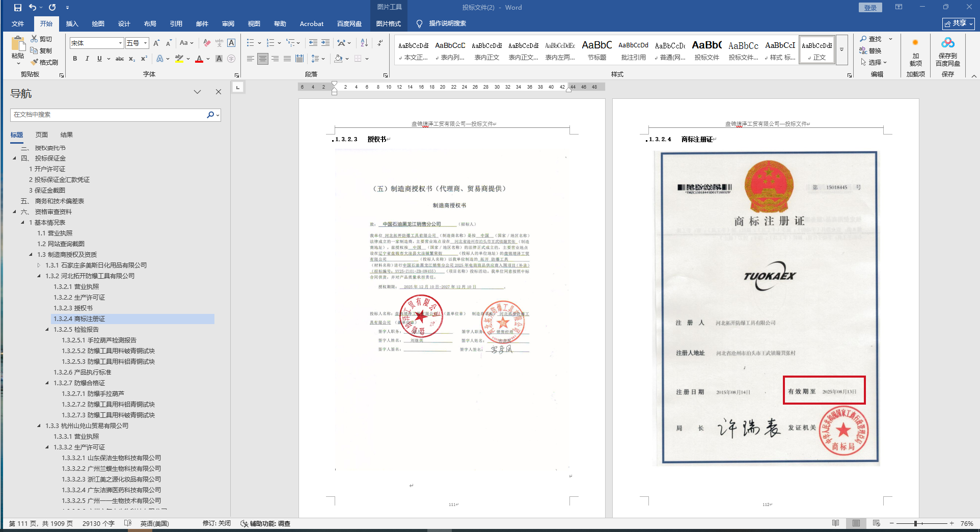
Task: Save the document from the quick access toolbar
Action: point(18,8)
